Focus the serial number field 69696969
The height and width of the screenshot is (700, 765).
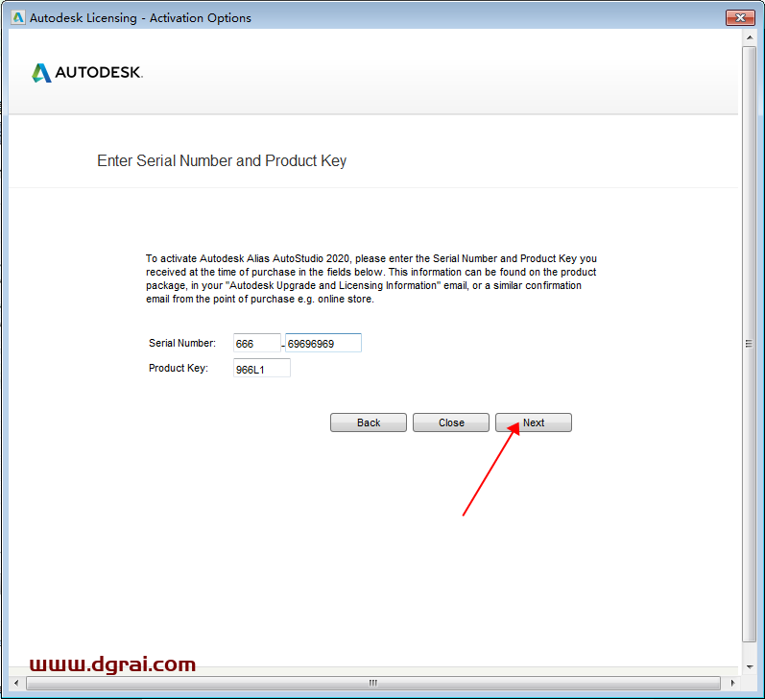point(323,343)
